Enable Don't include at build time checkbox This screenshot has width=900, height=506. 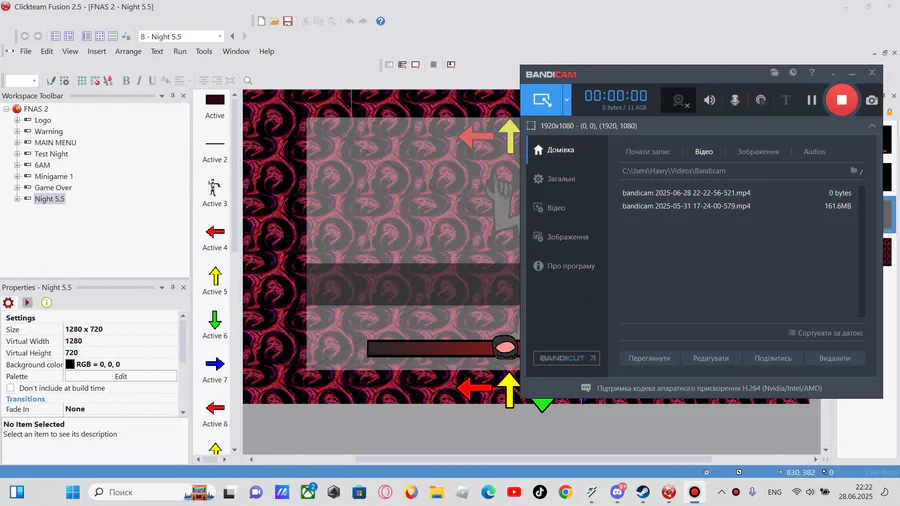10,388
